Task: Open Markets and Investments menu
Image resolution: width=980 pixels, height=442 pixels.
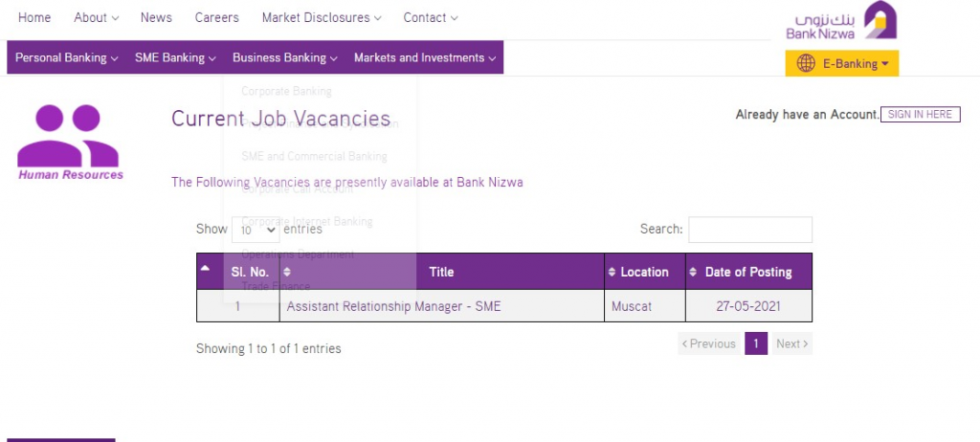Action: 425,57
